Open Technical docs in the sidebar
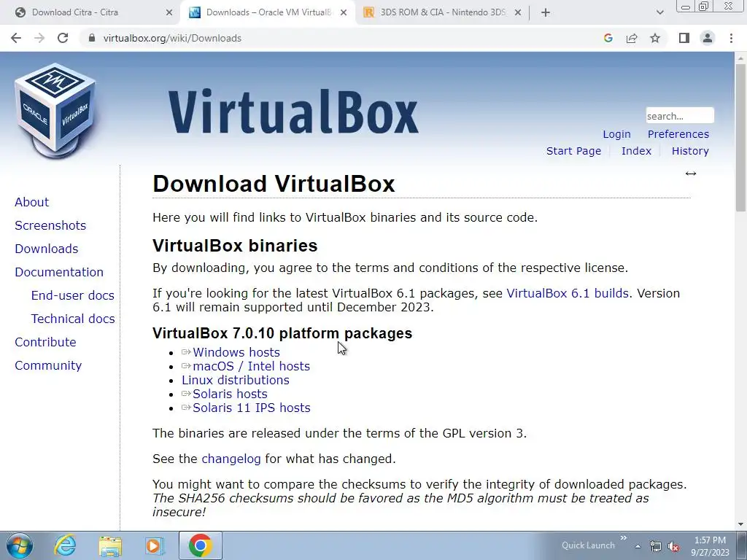The image size is (747, 560). 73,319
